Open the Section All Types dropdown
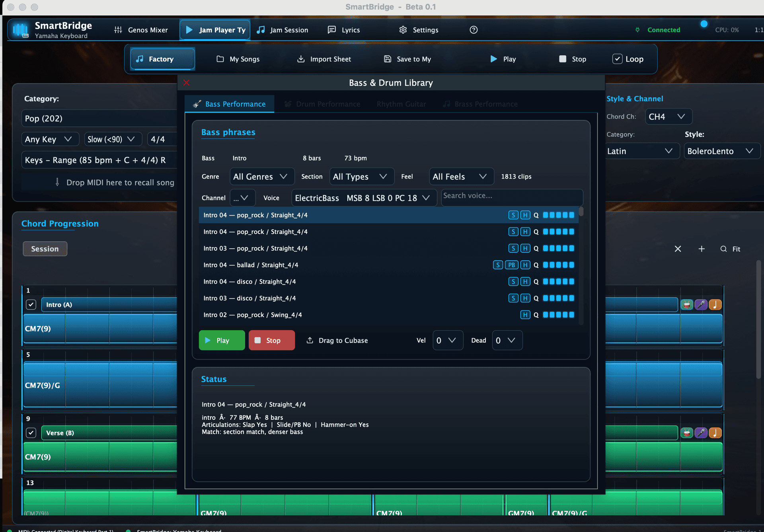Screen dimensions: 764x532 point(362,177)
